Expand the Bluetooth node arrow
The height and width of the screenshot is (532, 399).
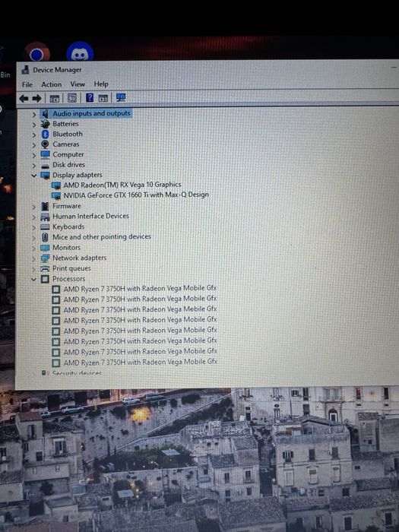tap(34, 135)
